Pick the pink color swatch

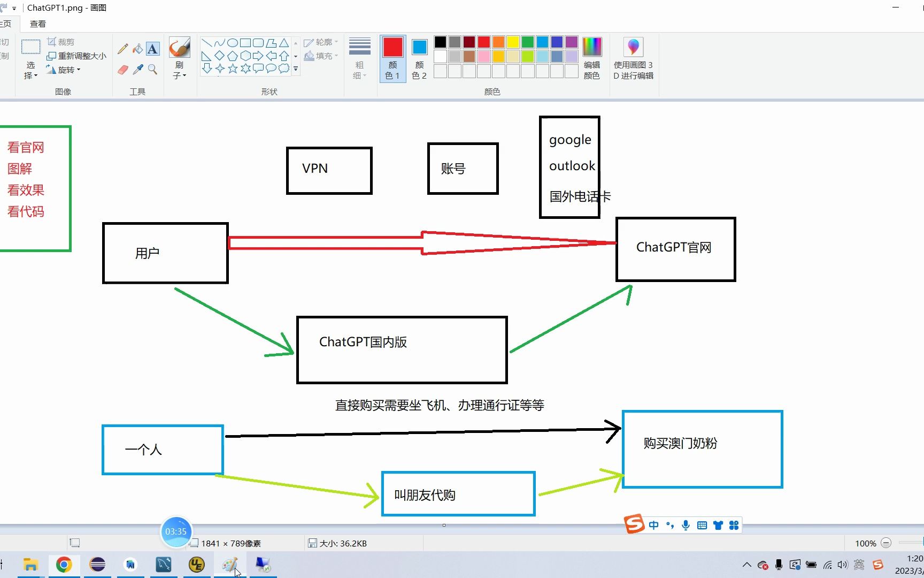pyautogui.click(x=484, y=56)
